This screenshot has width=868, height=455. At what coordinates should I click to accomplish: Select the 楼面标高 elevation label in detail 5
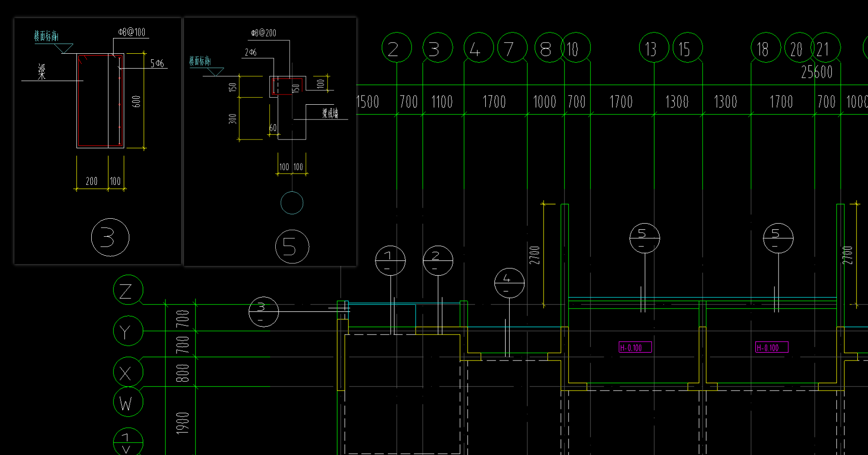[200, 61]
